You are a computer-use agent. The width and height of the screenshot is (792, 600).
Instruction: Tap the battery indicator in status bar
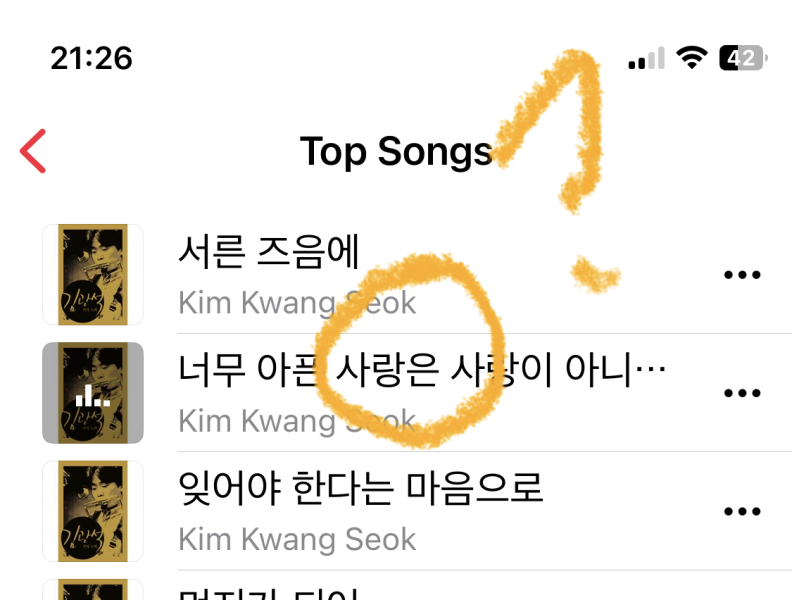coord(744,58)
